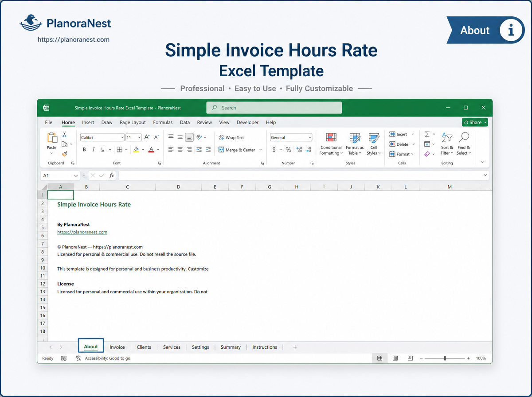This screenshot has height=397, width=532.
Task: Click in the title bar Search box
Action: (x=274, y=108)
